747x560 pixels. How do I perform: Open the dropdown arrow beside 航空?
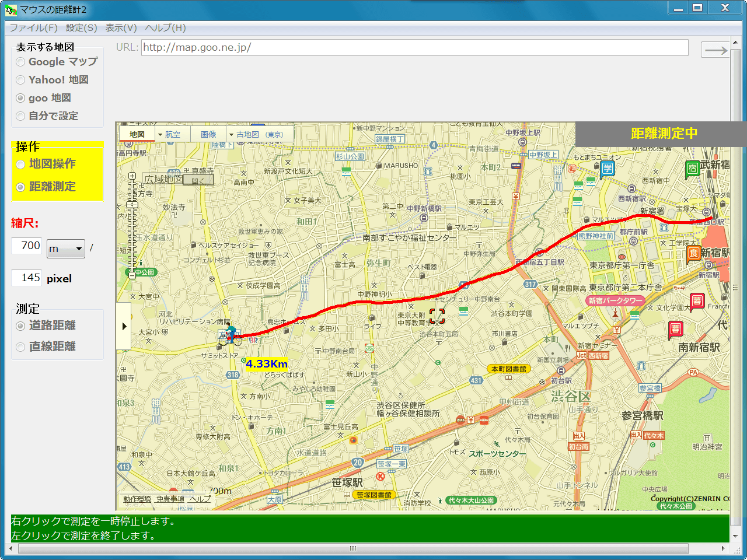(160, 135)
